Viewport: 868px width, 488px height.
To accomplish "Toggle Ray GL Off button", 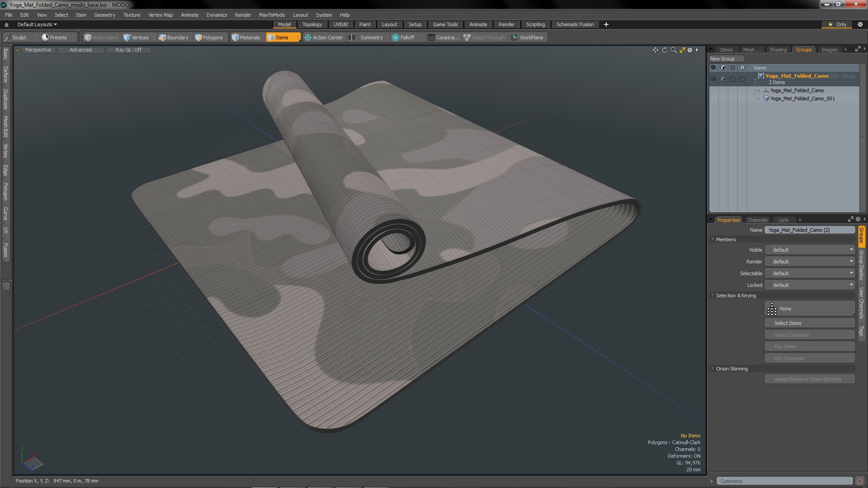I will pos(128,50).
